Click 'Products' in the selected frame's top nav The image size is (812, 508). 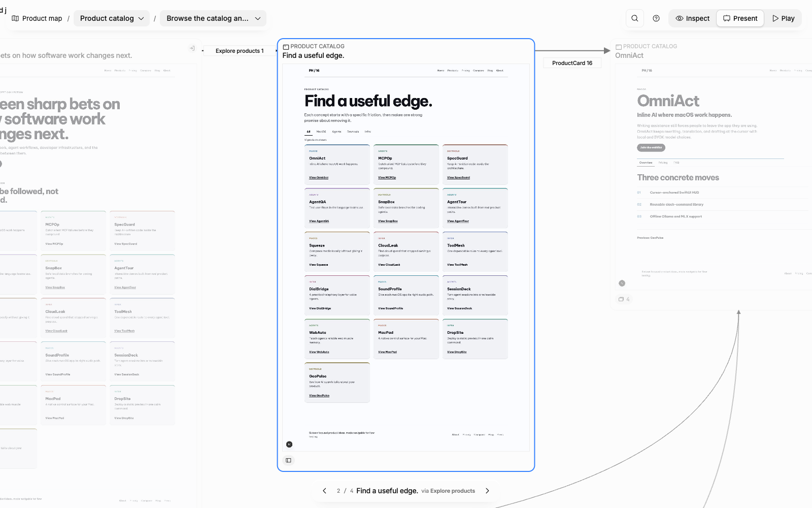coord(453,71)
